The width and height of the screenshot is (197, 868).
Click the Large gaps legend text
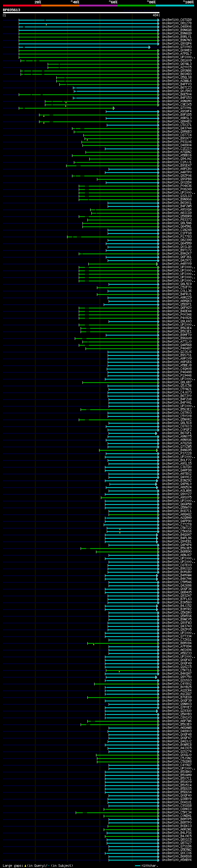[13, 866]
